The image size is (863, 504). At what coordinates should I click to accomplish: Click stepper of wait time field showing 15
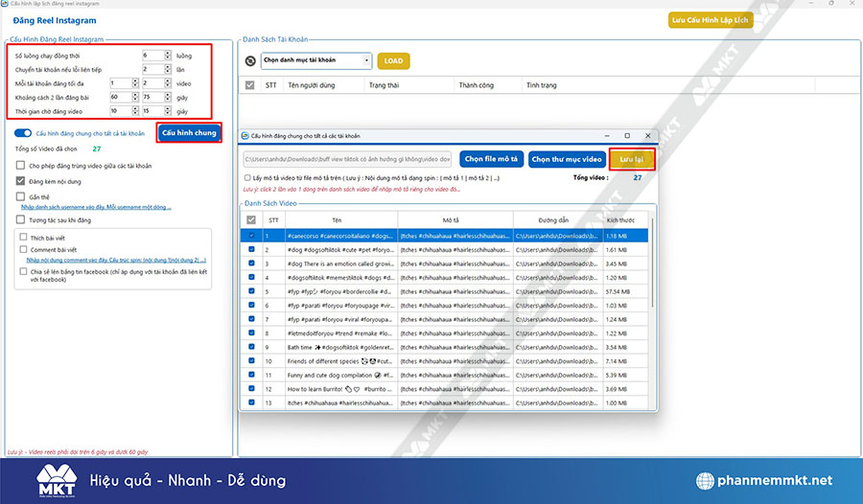168,110
